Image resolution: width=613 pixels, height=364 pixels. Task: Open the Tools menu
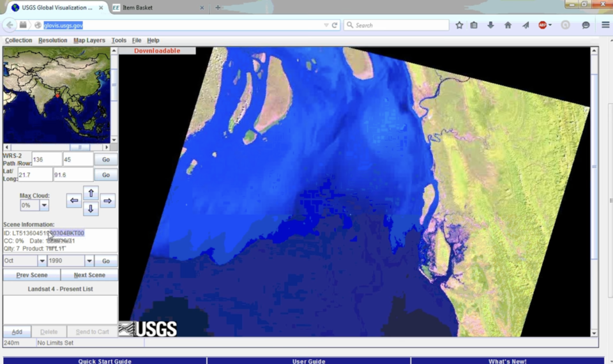tap(119, 40)
